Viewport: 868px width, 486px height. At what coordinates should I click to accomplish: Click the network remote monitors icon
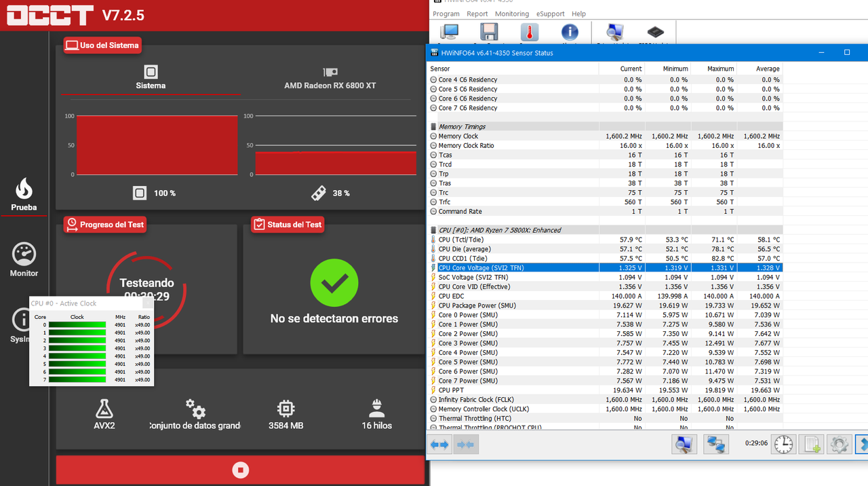pos(715,445)
